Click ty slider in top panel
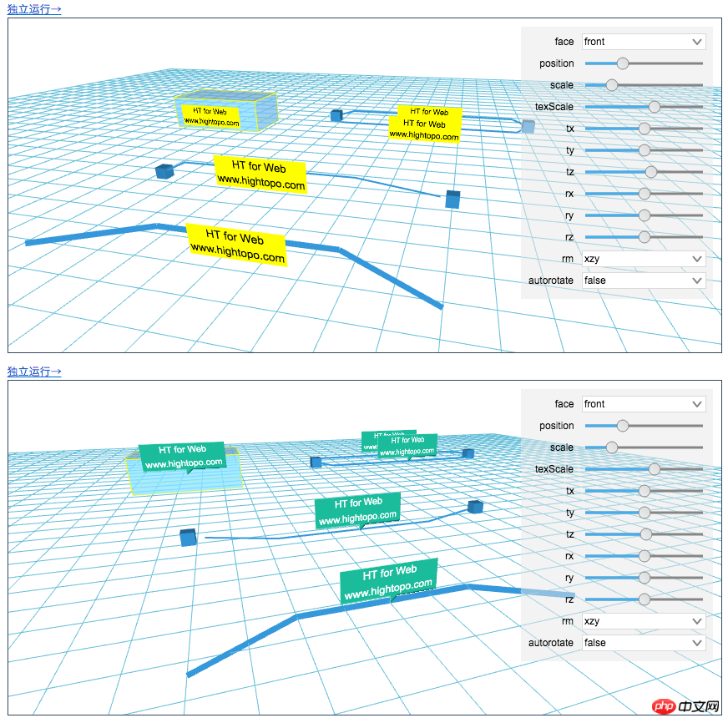 point(644,150)
